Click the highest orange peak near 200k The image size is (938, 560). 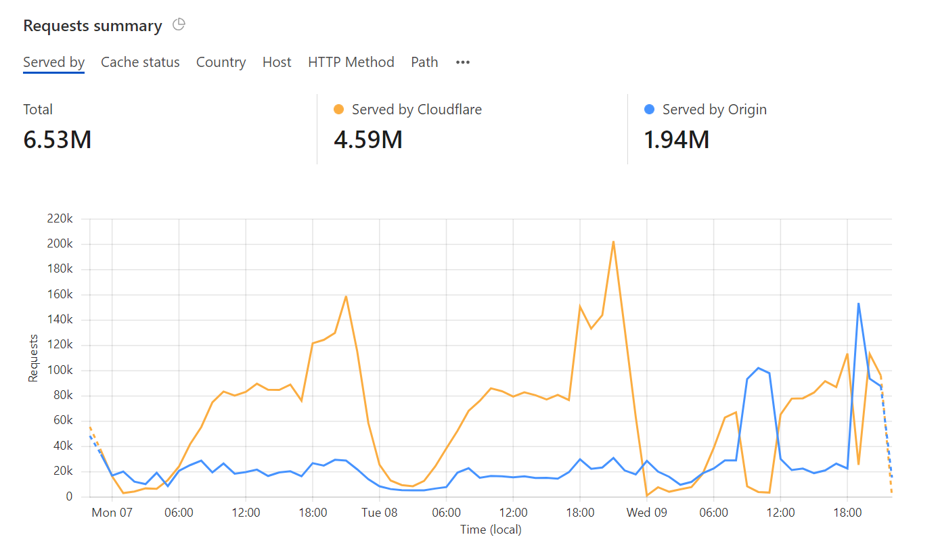point(613,241)
